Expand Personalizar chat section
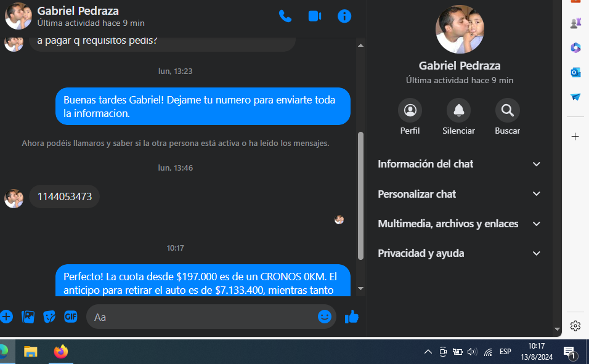 click(459, 194)
